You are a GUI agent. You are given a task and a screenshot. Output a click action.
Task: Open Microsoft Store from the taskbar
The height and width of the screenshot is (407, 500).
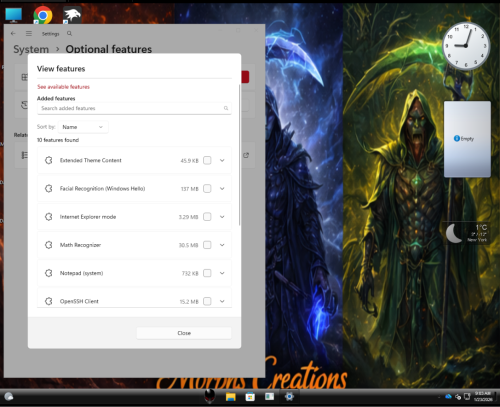[x=250, y=397]
